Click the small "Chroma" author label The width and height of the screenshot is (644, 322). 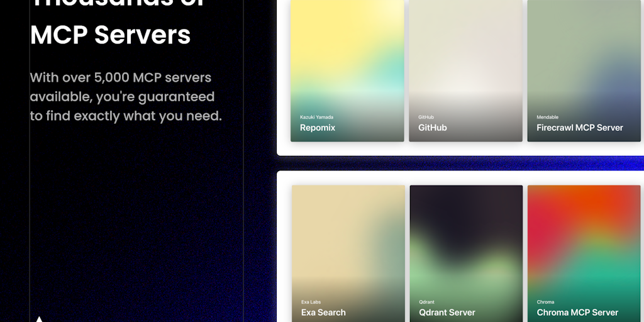tap(545, 302)
